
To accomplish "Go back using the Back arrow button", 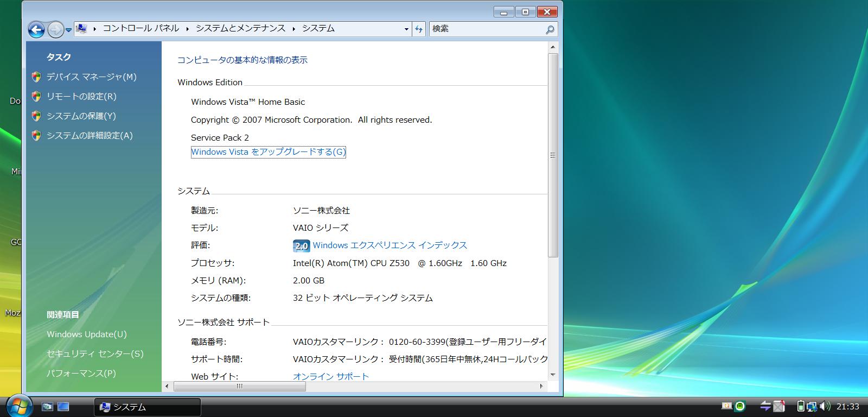I will [36, 29].
